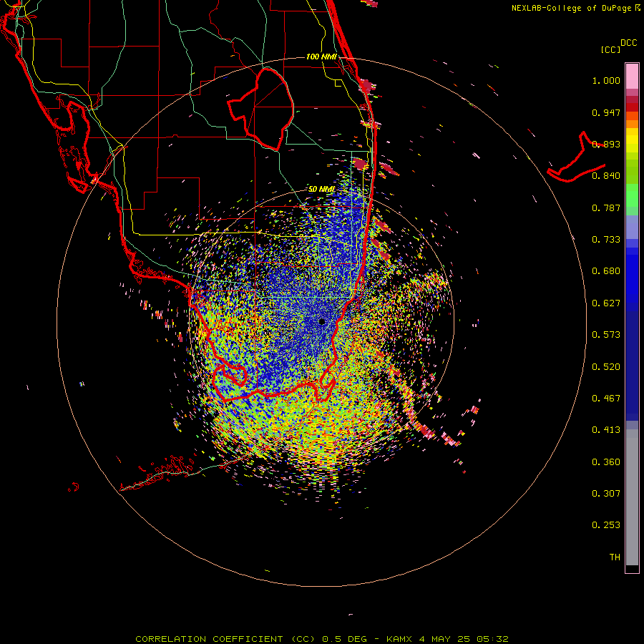The height and width of the screenshot is (644, 644).
Task: Click the 05:32 timestamp
Action: pos(492,639)
